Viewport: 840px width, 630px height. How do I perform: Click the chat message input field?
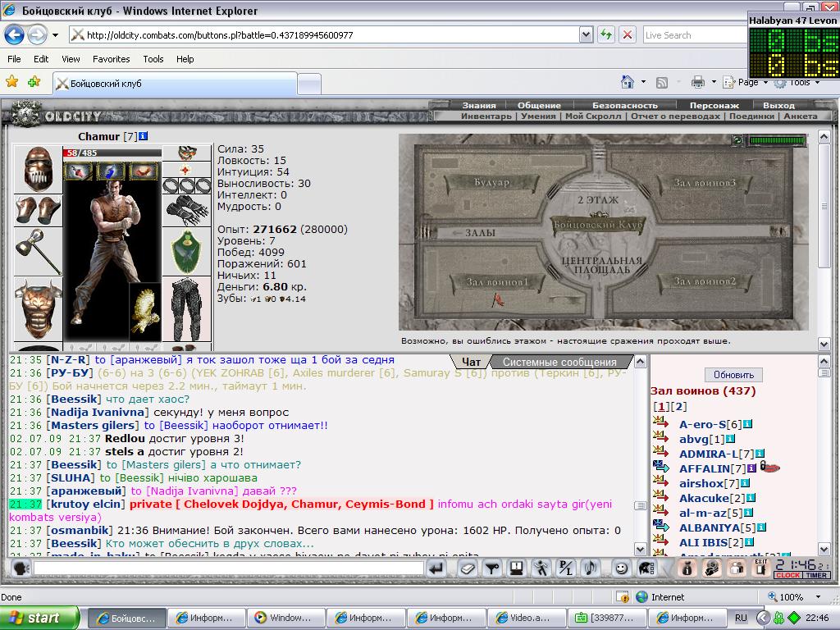point(229,568)
